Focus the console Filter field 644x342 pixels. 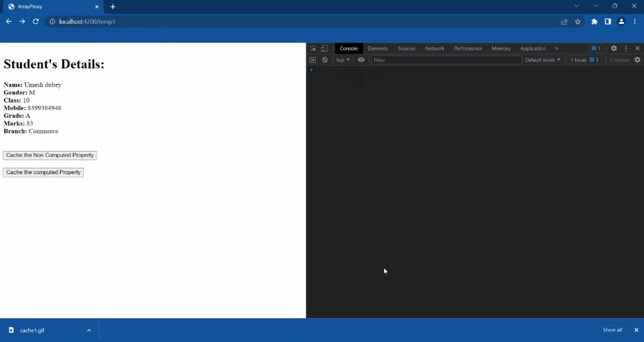[446, 60]
